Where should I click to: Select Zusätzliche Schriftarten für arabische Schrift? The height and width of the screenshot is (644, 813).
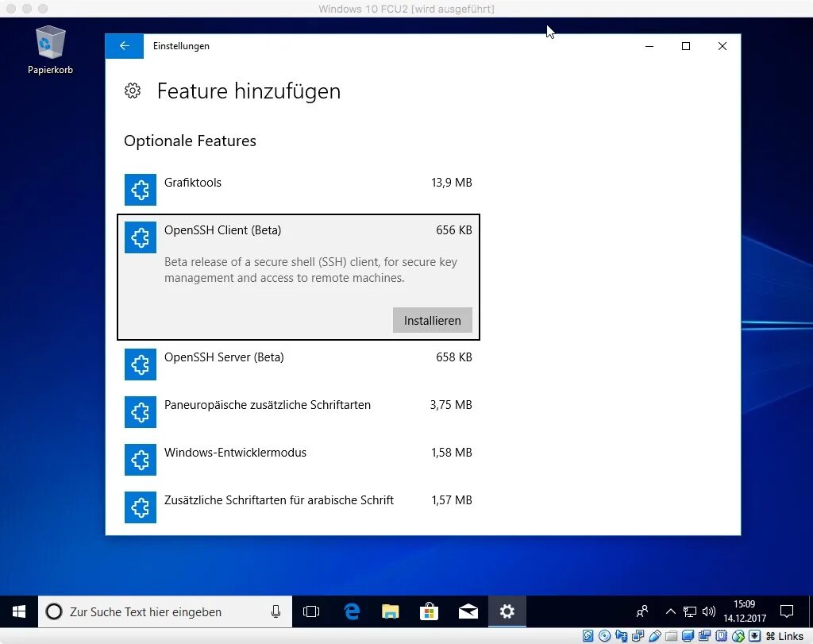[299, 507]
